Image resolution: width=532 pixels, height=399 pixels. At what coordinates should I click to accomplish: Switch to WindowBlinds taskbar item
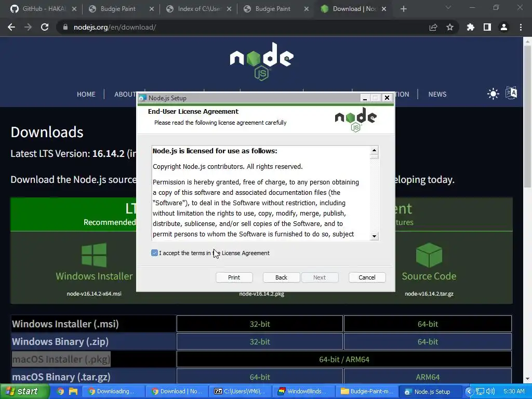(304, 391)
